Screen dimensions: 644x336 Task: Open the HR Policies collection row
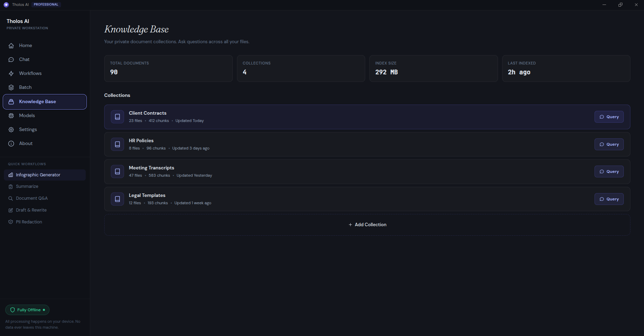[367, 144]
